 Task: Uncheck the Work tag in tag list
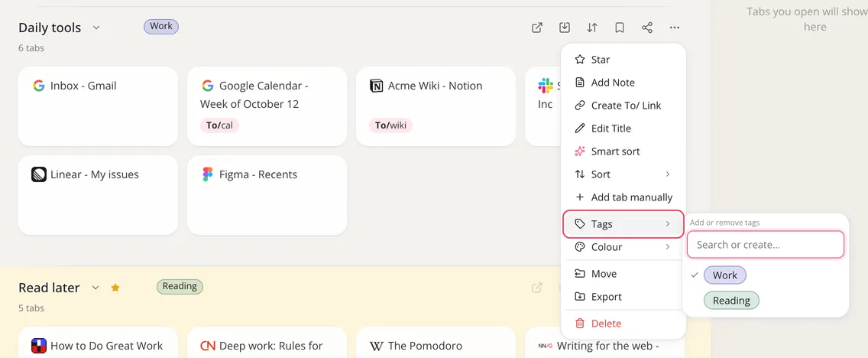(724, 275)
